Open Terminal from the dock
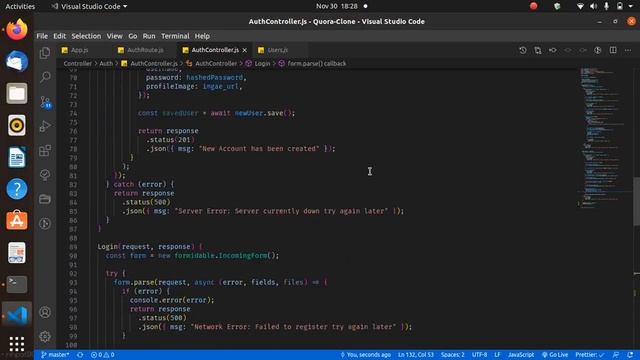The height and width of the screenshot is (360, 640). (x=17, y=284)
